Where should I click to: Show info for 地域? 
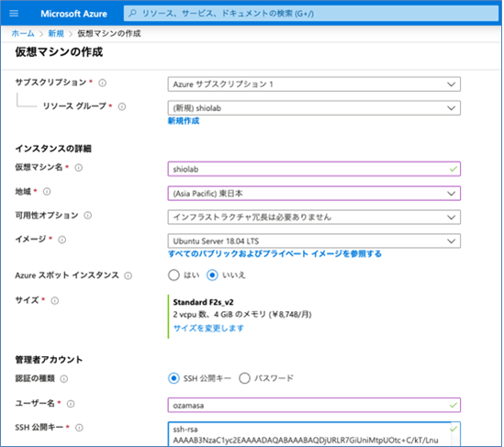click(x=47, y=192)
